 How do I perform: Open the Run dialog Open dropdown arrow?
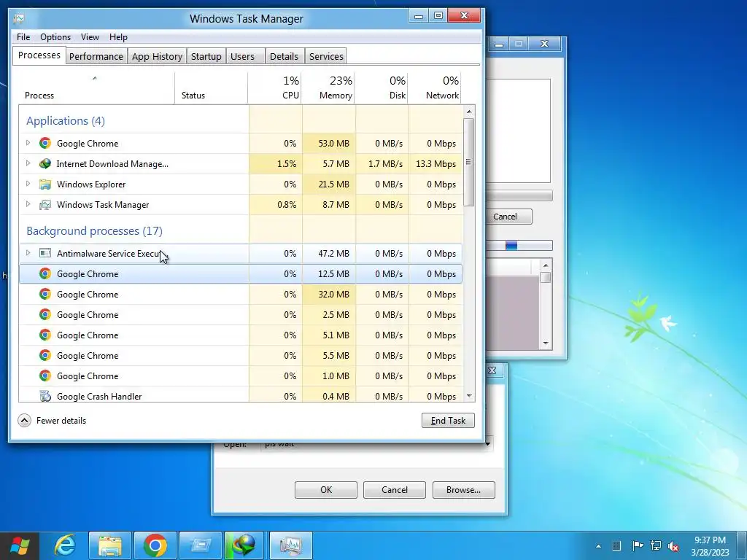tap(489, 444)
